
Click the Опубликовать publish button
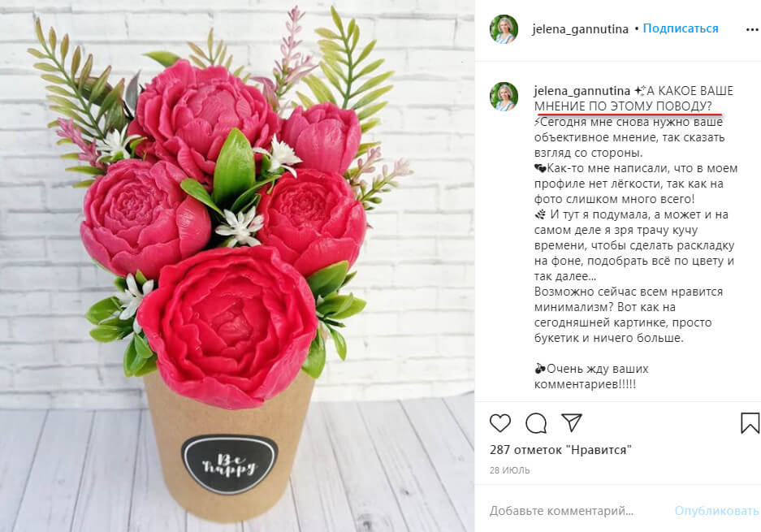coord(716,511)
